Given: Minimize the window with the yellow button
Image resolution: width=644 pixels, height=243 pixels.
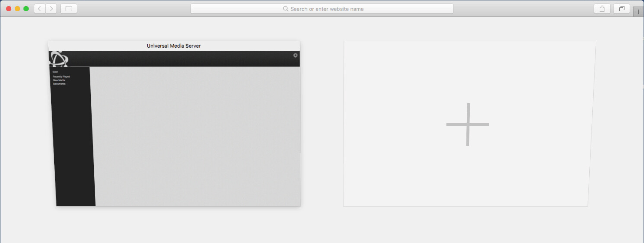Looking at the screenshot, I should pyautogui.click(x=17, y=9).
